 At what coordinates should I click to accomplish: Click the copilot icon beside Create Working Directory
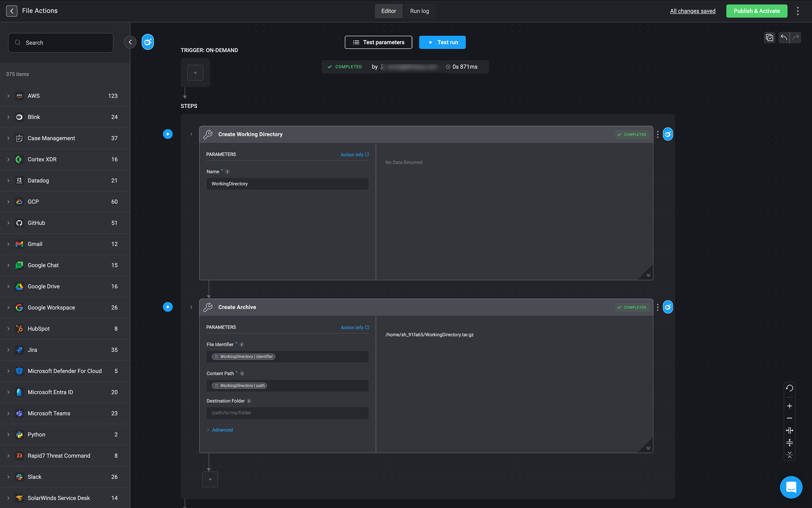(x=668, y=135)
